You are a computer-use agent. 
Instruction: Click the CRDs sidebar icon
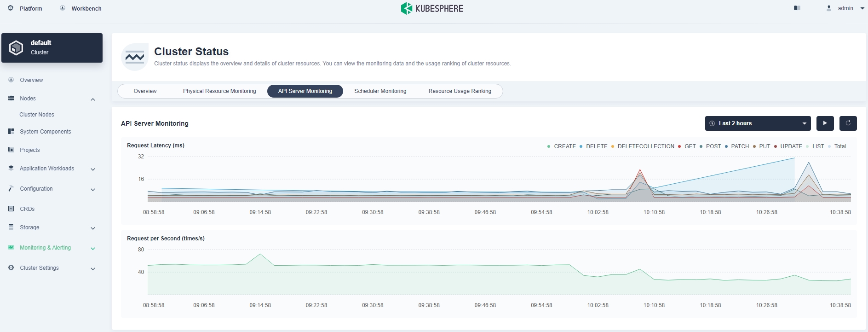click(11, 209)
